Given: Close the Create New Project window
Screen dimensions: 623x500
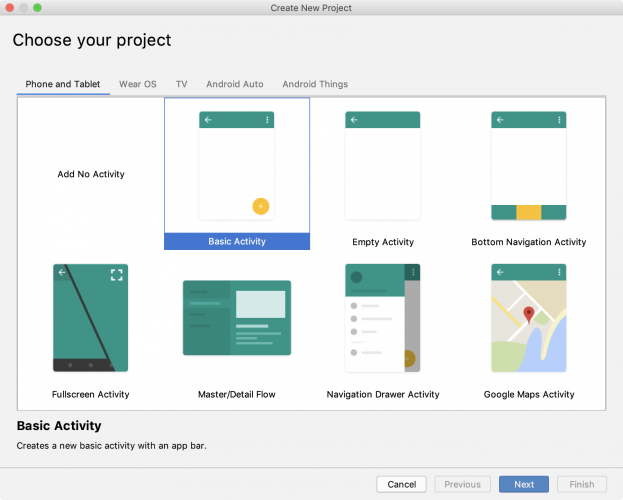Looking at the screenshot, I should coord(10,8).
